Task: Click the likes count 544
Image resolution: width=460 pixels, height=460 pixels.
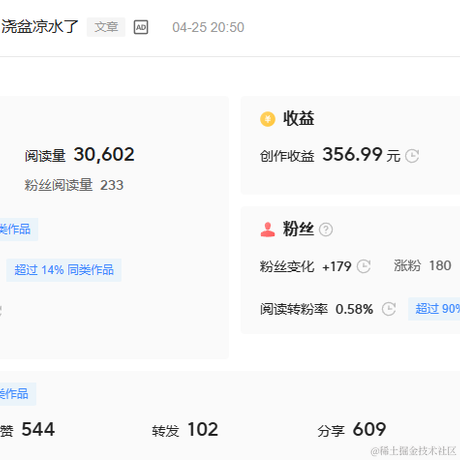Action: (x=38, y=429)
